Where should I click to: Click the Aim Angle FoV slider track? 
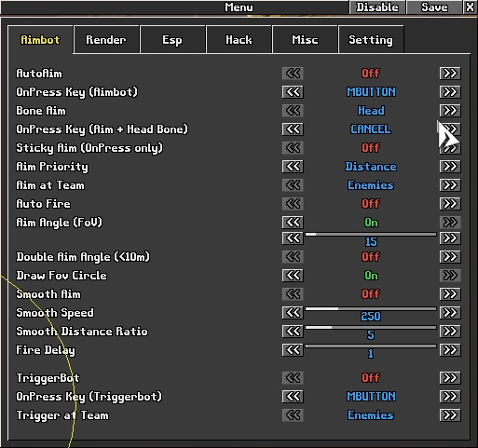pos(371,235)
